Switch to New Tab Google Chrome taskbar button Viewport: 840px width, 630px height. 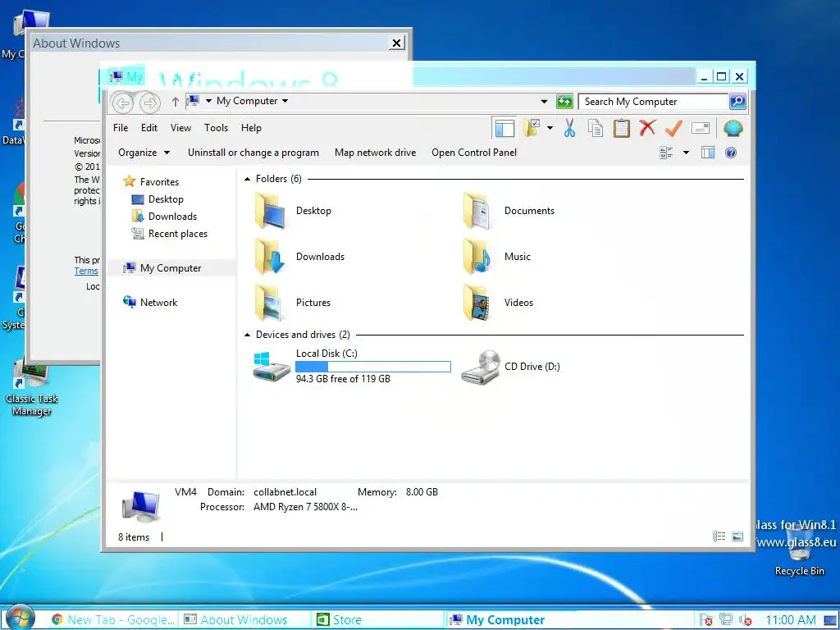[x=113, y=620]
